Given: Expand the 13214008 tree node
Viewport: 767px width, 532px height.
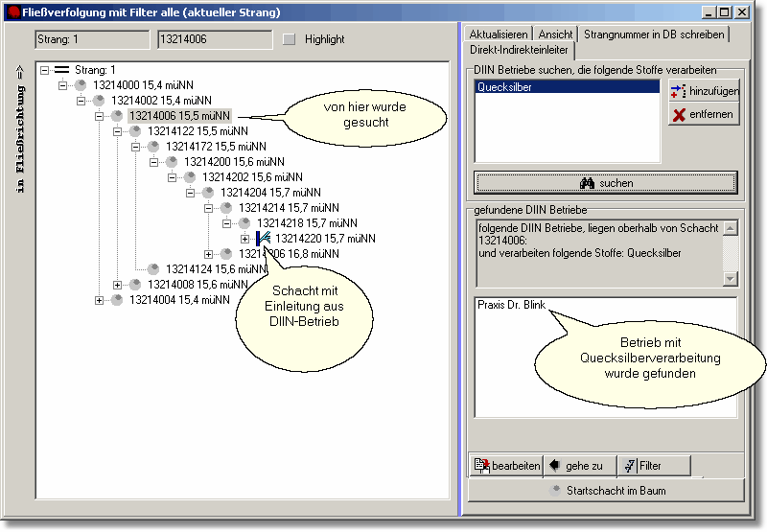Looking at the screenshot, I should (118, 285).
